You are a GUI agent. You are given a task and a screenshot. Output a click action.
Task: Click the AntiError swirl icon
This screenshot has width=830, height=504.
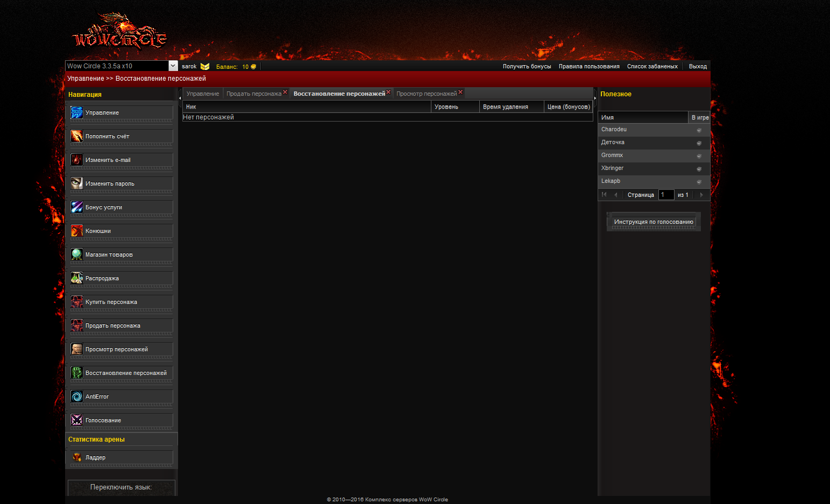(77, 396)
